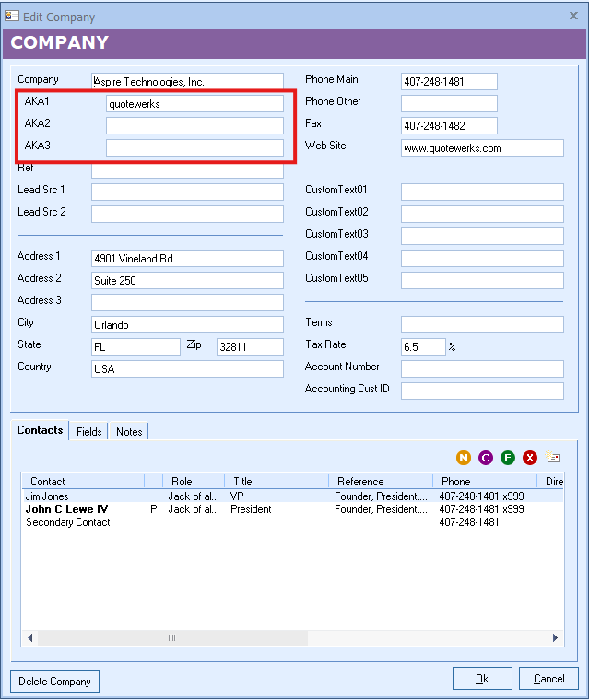Select the John C Lewe IV contact row
The image size is (589, 700).
[66, 509]
